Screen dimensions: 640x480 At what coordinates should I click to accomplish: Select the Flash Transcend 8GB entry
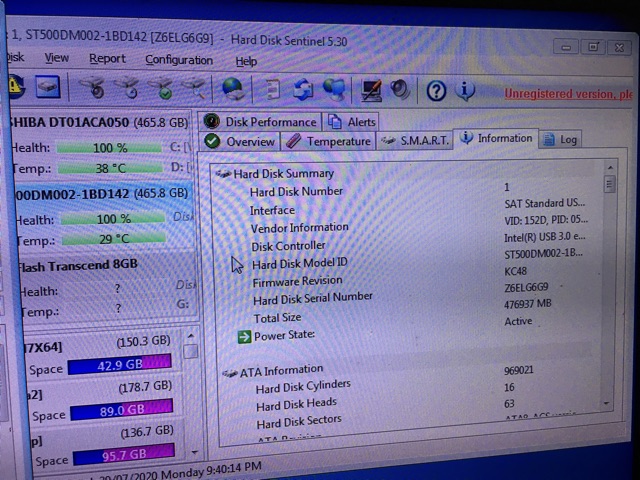pyautogui.click(x=78, y=266)
